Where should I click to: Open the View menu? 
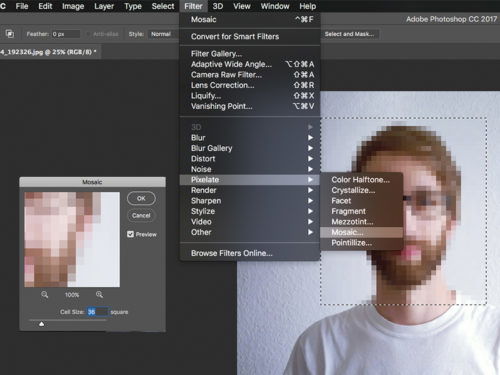click(x=242, y=6)
